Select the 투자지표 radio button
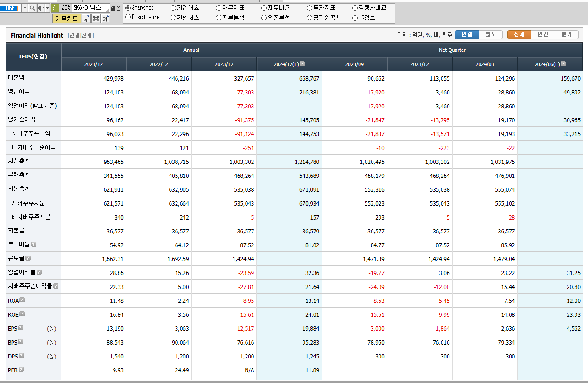This screenshot has width=588, height=383. click(x=310, y=8)
